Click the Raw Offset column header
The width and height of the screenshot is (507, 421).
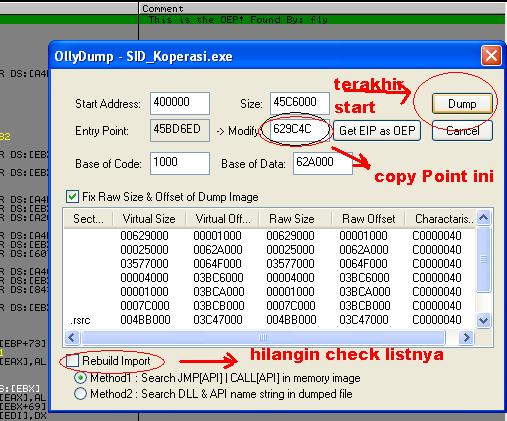pyautogui.click(x=368, y=219)
